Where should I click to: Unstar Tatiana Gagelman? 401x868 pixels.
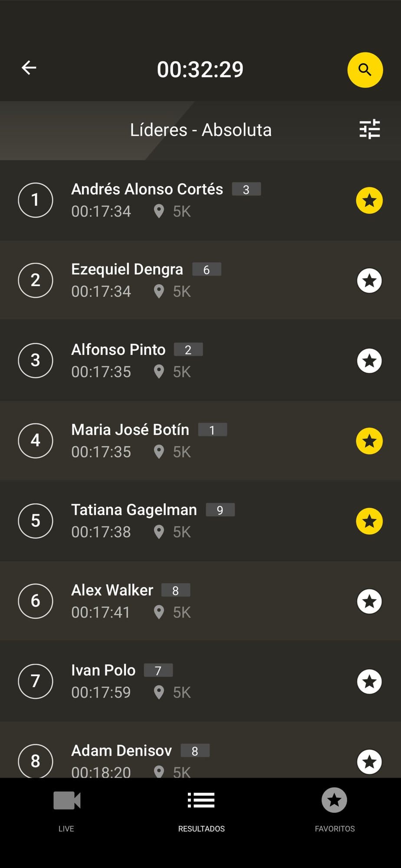[x=369, y=521]
